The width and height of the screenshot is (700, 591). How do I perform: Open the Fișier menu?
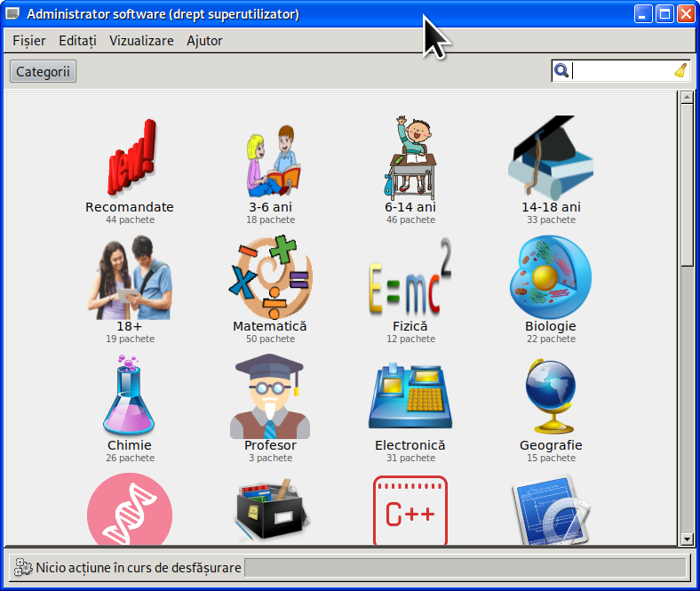click(29, 41)
